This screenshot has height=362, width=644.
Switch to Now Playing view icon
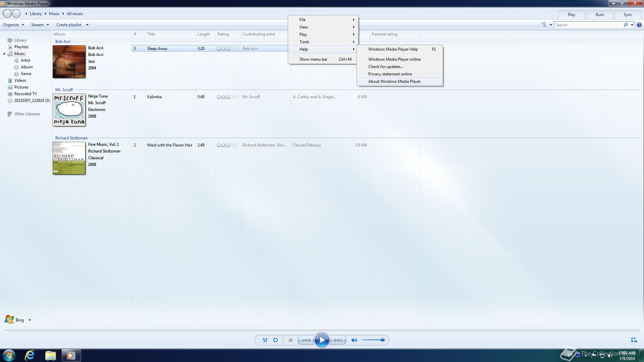pos(634,340)
